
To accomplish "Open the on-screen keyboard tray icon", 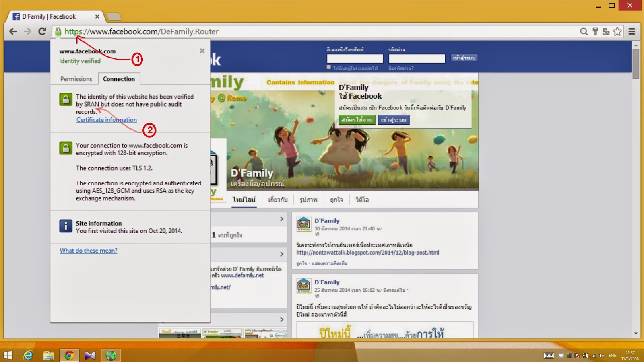I will tap(549, 356).
